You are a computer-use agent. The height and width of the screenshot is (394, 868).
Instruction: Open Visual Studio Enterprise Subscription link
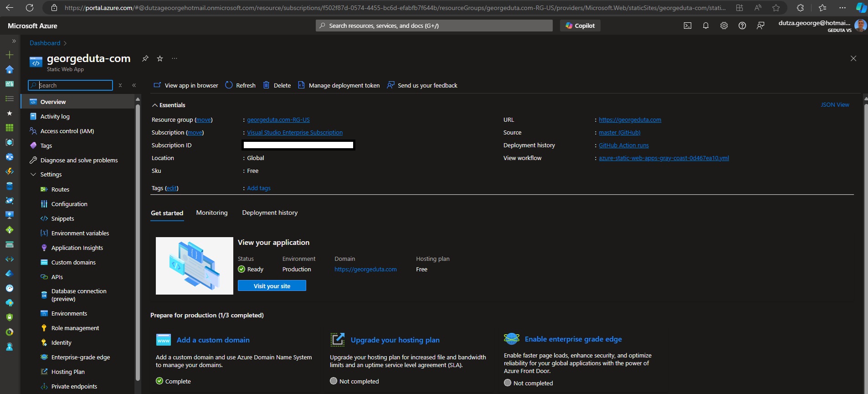tap(295, 132)
